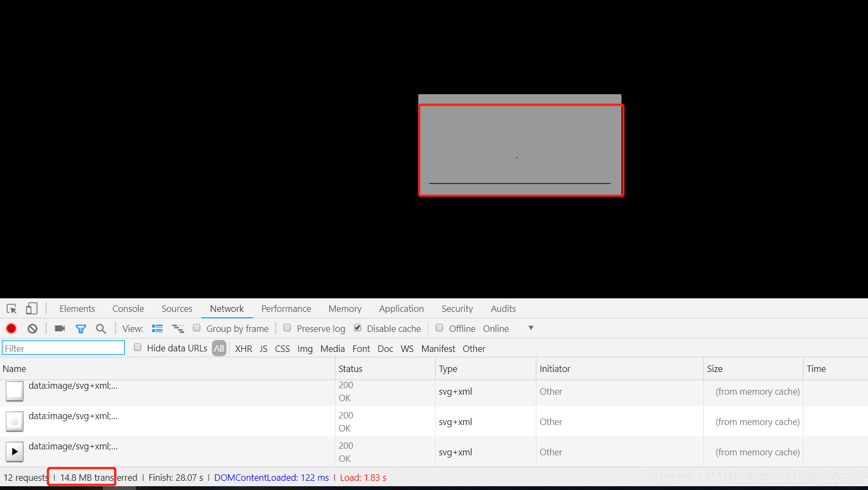Viewport: 868px width, 490px height.
Task: Show the overview waterfall view icon
Action: click(x=178, y=329)
